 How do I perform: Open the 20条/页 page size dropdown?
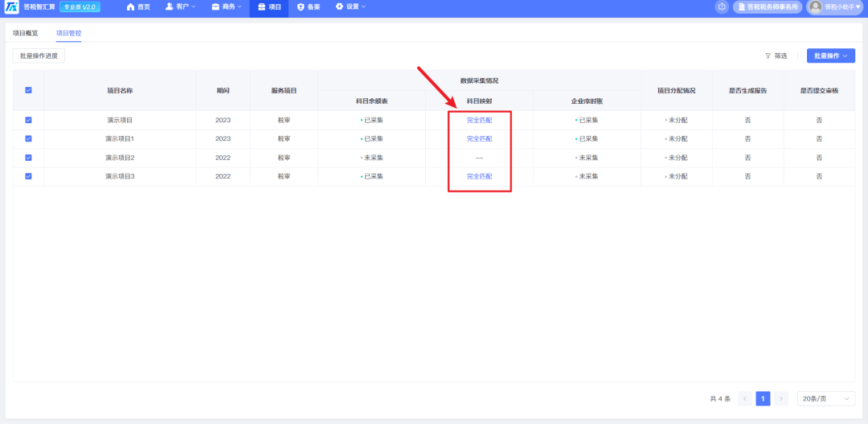[826, 398]
